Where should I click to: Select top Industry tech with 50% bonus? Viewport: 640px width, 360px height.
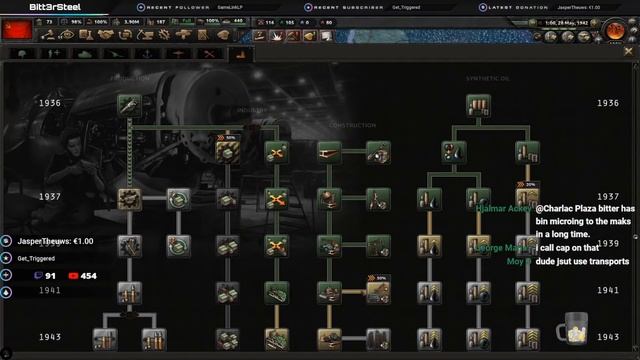[227, 152]
